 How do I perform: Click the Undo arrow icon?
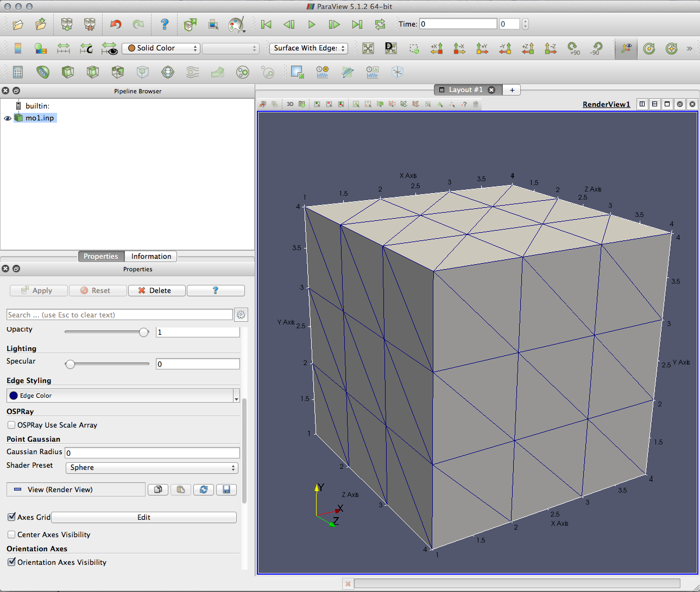pyautogui.click(x=116, y=24)
